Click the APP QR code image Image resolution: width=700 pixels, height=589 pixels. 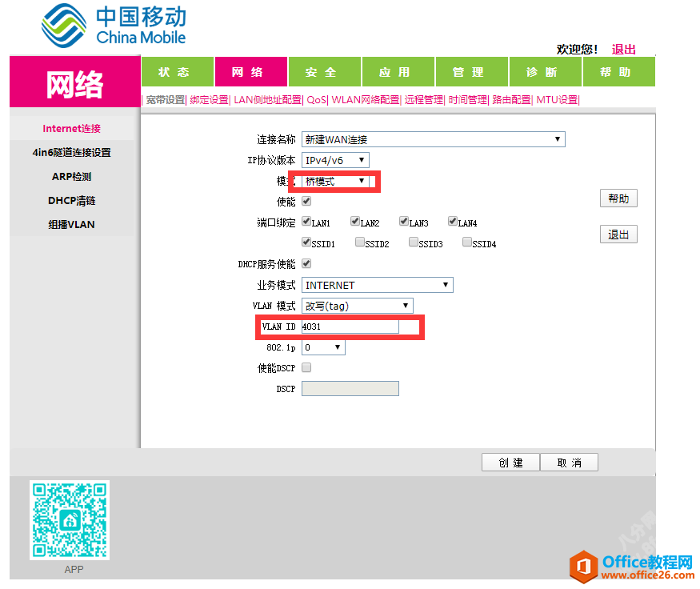[70, 520]
